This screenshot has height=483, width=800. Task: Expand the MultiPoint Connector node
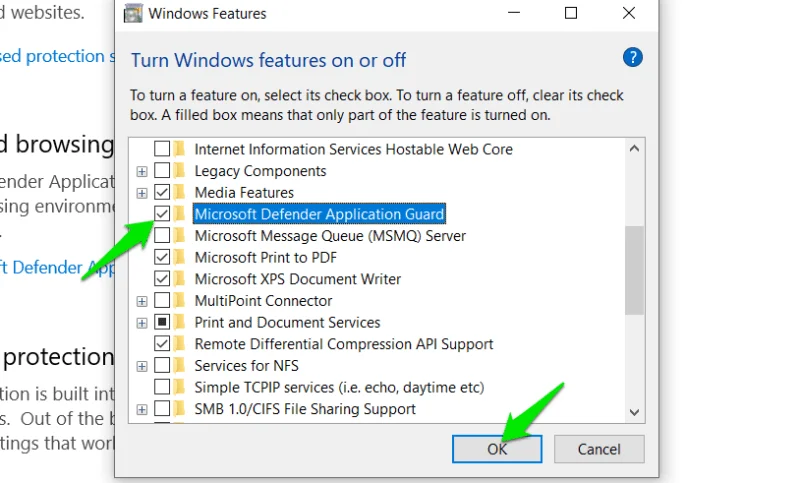[x=142, y=301]
